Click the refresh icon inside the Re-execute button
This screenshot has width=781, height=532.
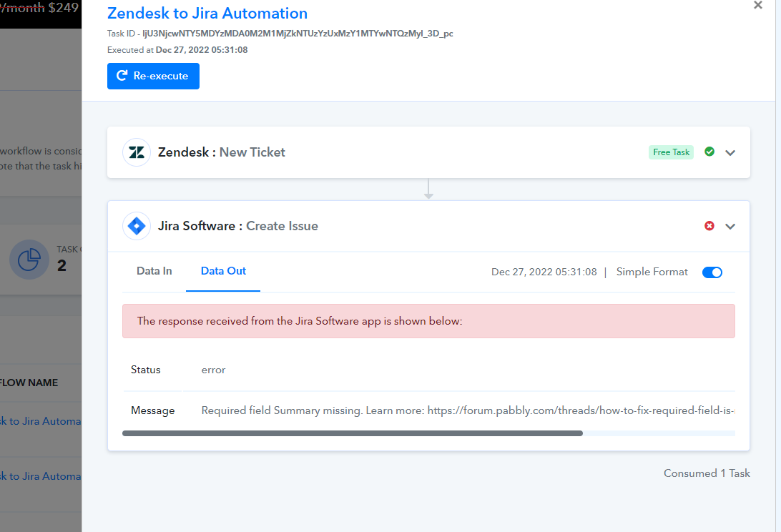click(x=122, y=76)
